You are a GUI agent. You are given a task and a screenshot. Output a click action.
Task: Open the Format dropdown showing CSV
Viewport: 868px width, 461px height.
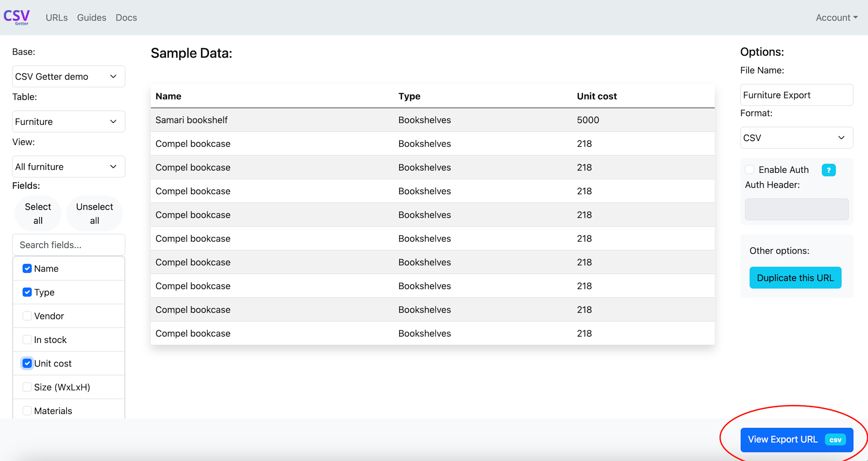click(x=796, y=138)
